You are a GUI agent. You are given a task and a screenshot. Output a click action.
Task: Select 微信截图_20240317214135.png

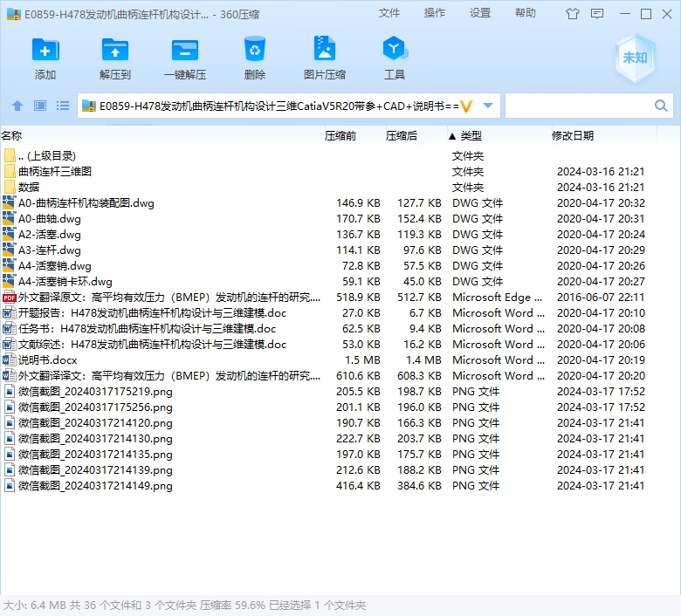[330, 454]
